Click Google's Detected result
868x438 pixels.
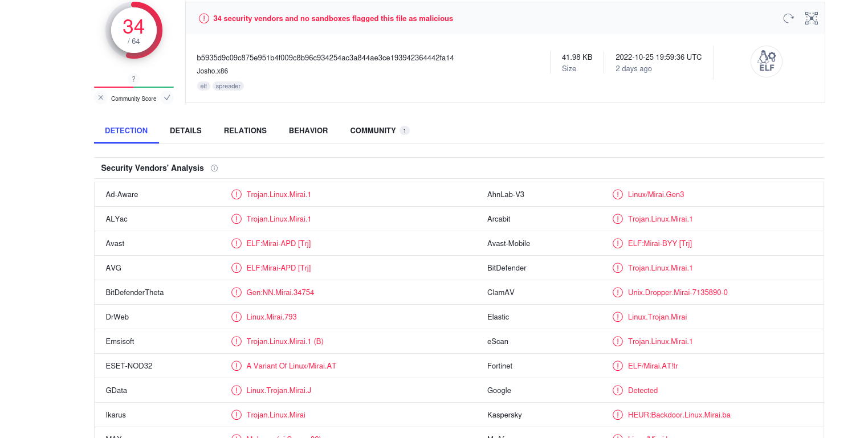(x=643, y=390)
